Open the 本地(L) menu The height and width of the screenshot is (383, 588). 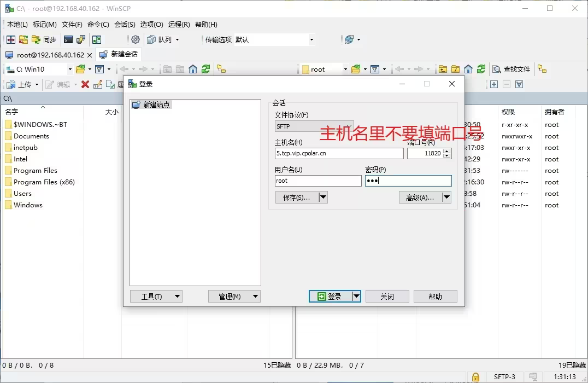pyautogui.click(x=17, y=25)
